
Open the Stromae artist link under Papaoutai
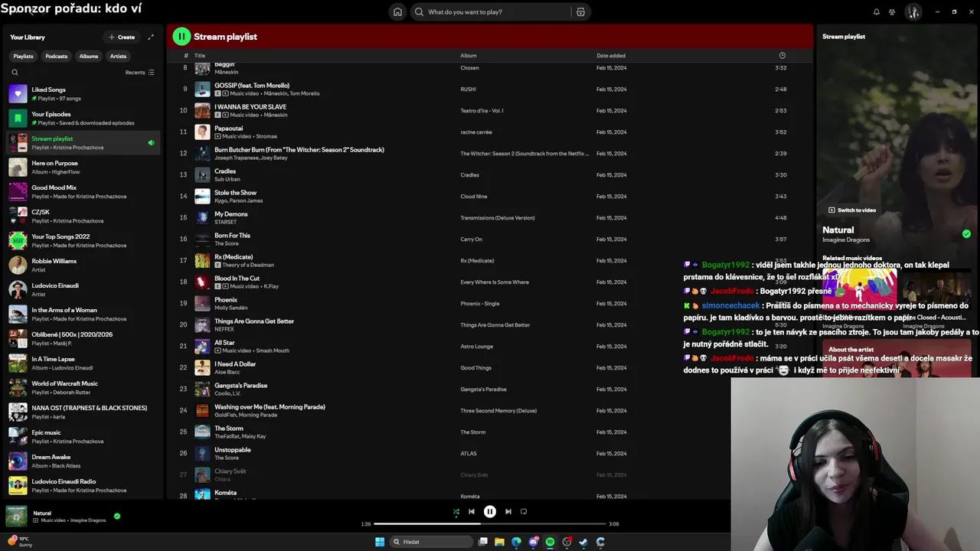pos(266,136)
